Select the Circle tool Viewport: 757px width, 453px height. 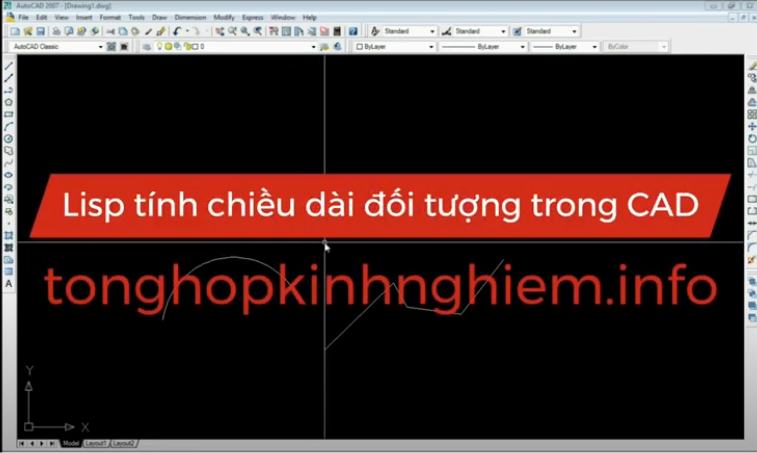[9, 139]
